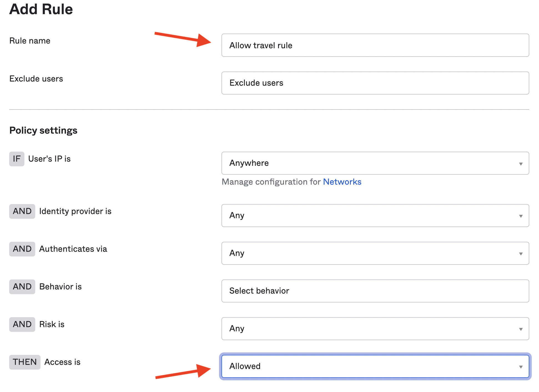The width and height of the screenshot is (539, 392).
Task: Click the AND badge beside Behavior is
Action: (22, 287)
